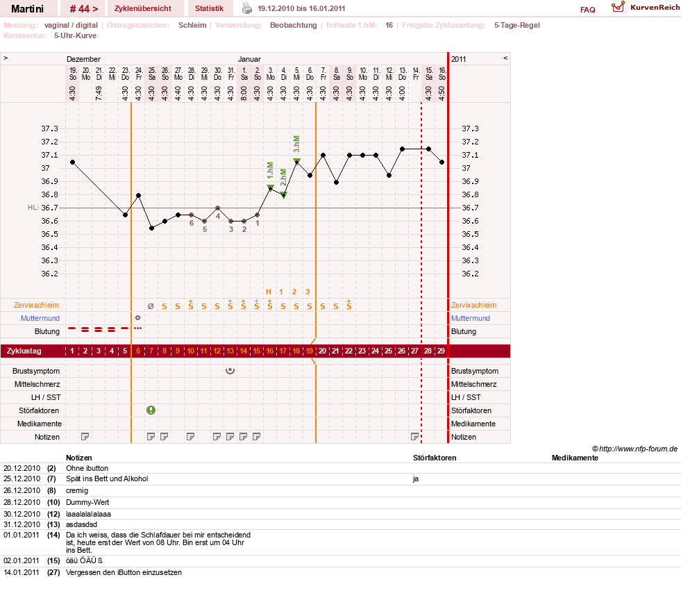Click the '15. Sa' date column header
The image size is (681, 616).
pos(429,74)
